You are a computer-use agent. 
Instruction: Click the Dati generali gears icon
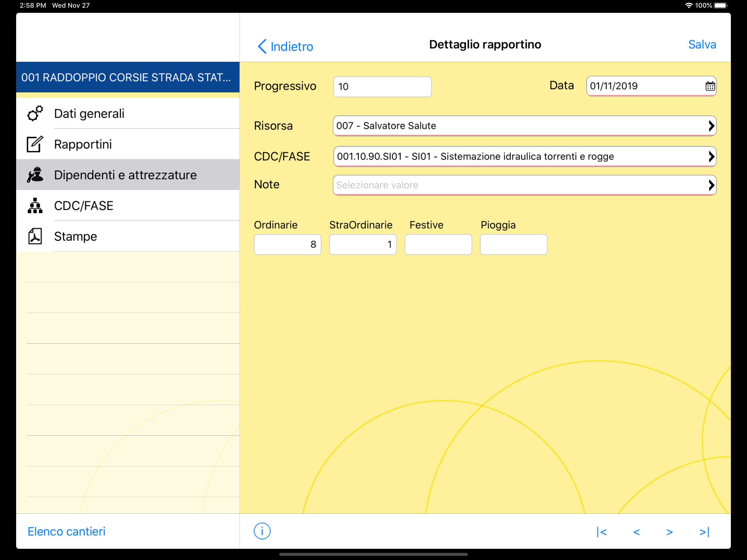pyautogui.click(x=35, y=113)
